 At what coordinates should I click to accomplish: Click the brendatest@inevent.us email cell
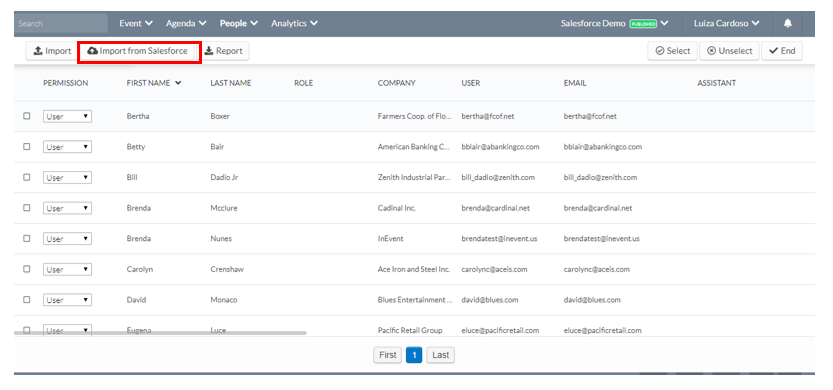coord(601,239)
